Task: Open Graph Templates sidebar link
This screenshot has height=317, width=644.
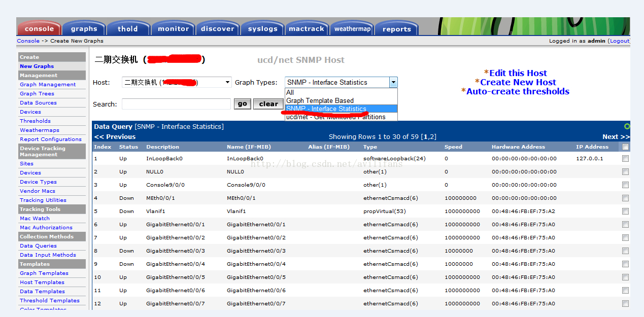Action: (x=44, y=273)
